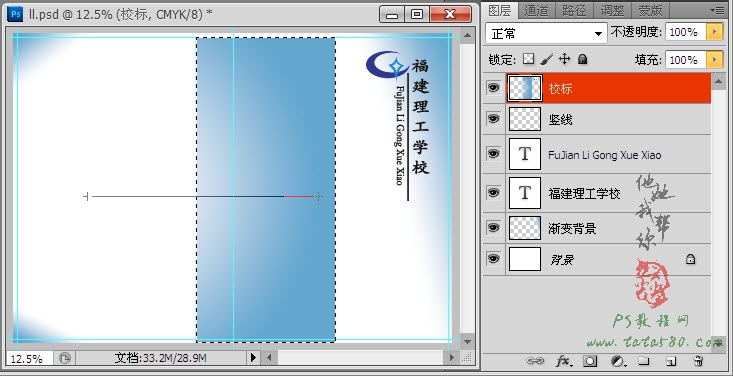Click the create new layer icon
Screen dimensions: 733x376
click(x=671, y=361)
